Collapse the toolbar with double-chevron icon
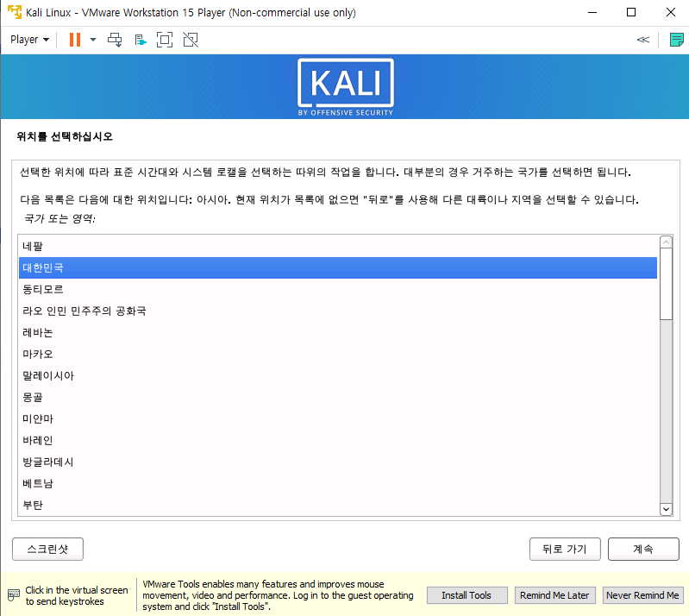Image resolution: width=689 pixels, height=616 pixels. (642, 40)
